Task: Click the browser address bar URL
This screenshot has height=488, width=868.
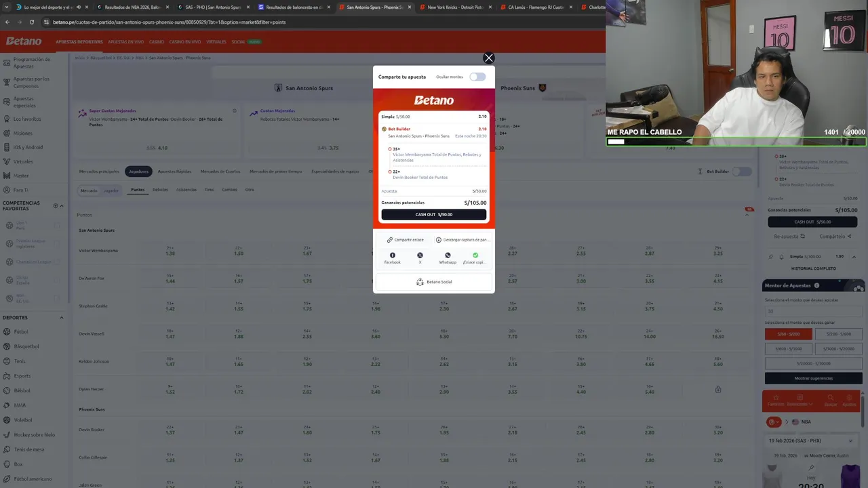Action: 169,22
